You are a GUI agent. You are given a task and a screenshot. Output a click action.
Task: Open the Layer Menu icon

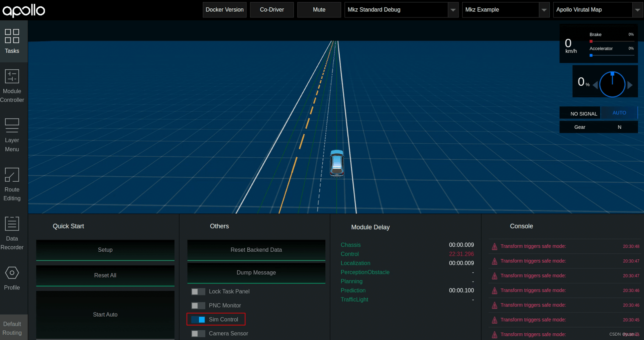click(12, 125)
